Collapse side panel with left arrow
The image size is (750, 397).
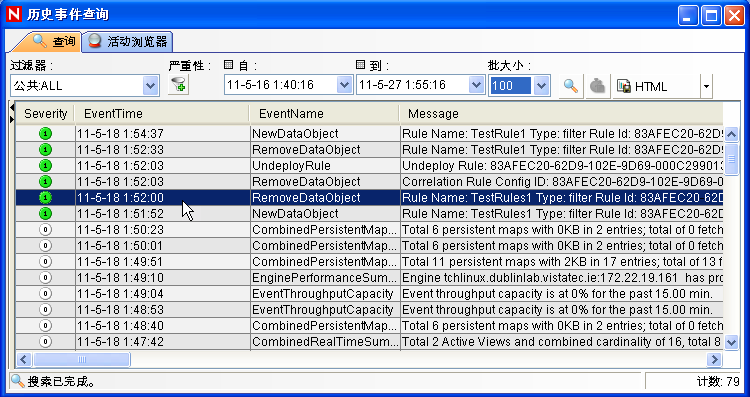(x=12, y=109)
